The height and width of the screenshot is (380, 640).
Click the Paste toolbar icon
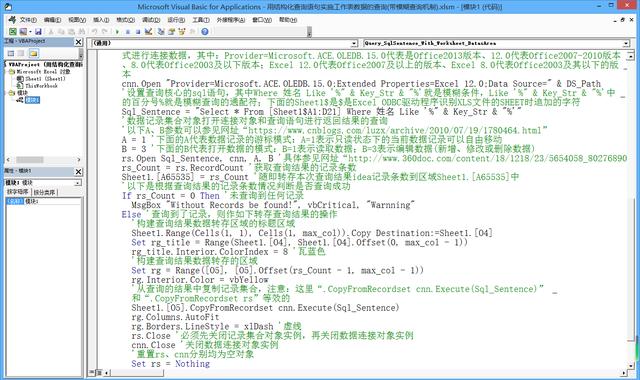coord(71,31)
